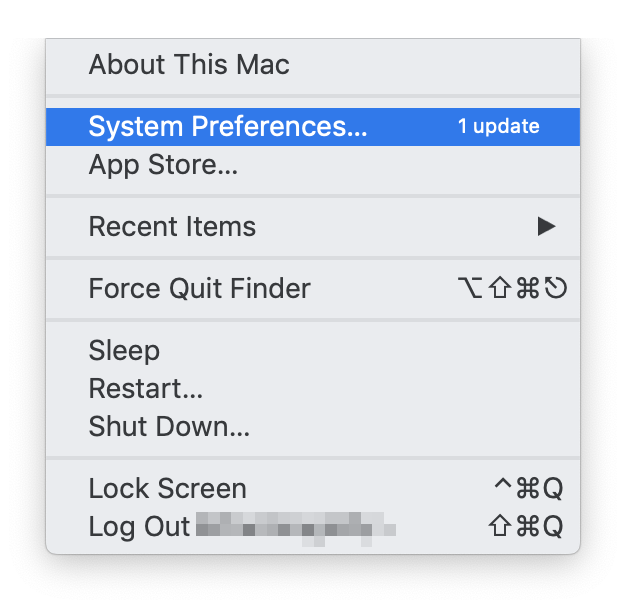
Task: Open System Preferences from the menu
Action: click(228, 127)
